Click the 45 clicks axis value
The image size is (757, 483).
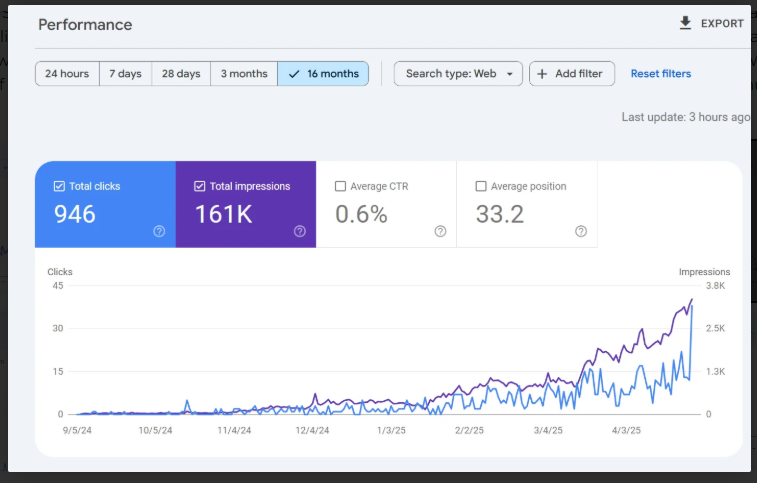pos(58,286)
